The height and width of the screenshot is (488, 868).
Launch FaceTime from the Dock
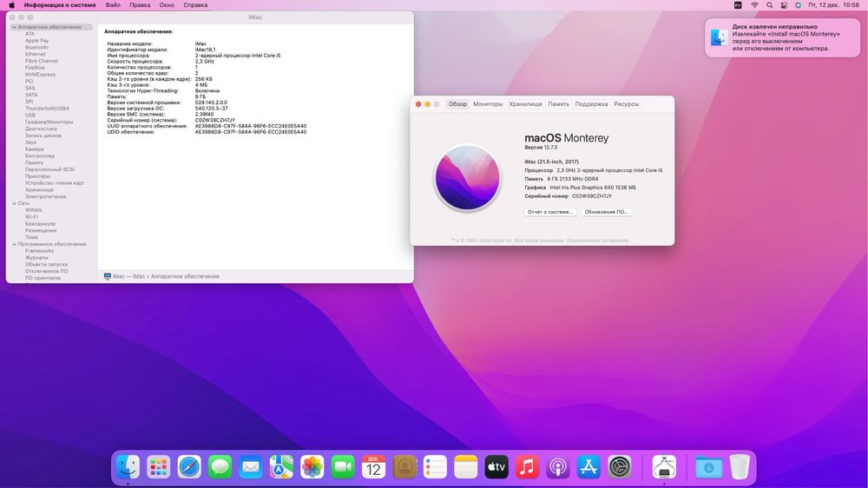tap(343, 467)
